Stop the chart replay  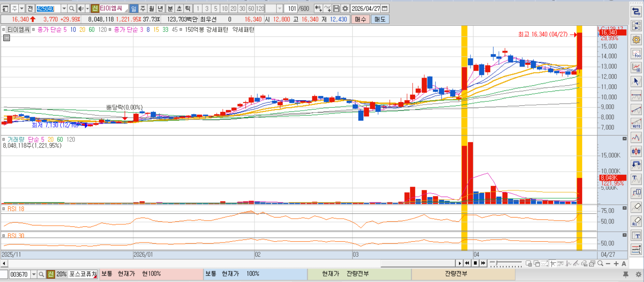475,263
